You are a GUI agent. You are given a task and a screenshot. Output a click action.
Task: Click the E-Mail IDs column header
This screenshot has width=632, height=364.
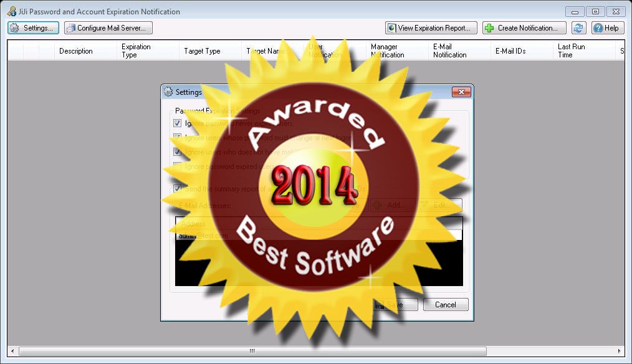(522, 50)
